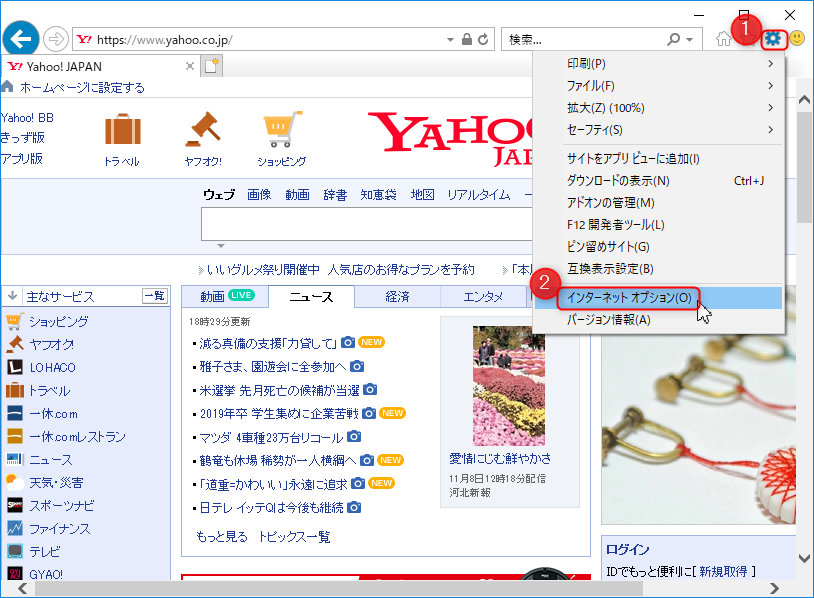Switch to the 動画 LIVE tab
814x598 pixels.
coord(225,296)
